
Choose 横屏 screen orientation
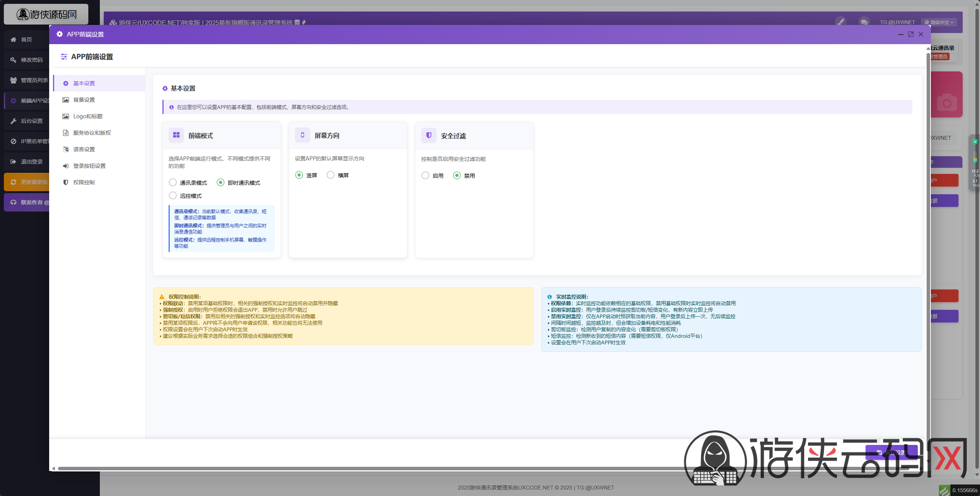[x=331, y=175]
